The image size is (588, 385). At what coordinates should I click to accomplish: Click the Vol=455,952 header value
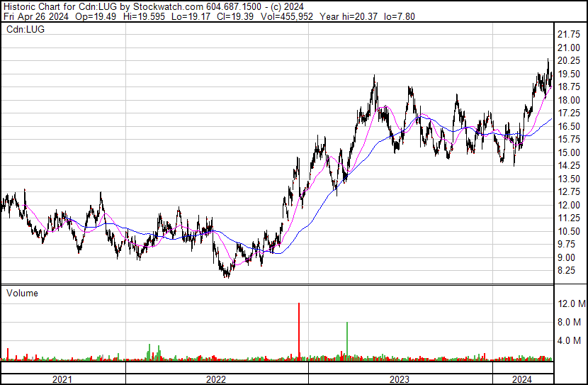pyautogui.click(x=286, y=16)
